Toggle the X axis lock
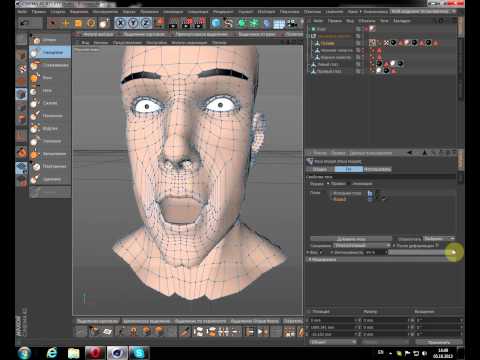Viewport: 480px width, 360px height. (121, 23)
